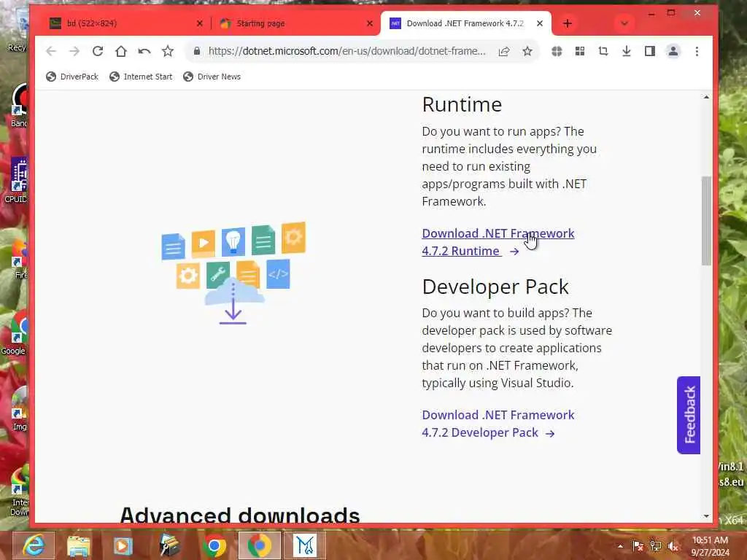Image resolution: width=747 pixels, height=560 pixels.
Task: Click the address bar URL field
Action: click(347, 51)
